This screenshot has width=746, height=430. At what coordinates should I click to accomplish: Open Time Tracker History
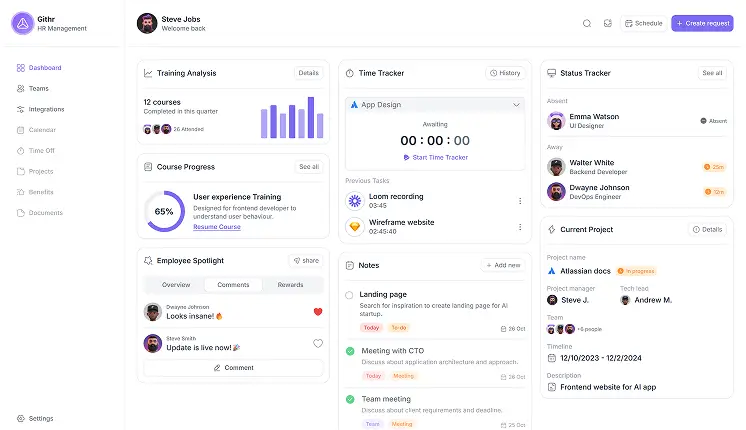[505, 73]
